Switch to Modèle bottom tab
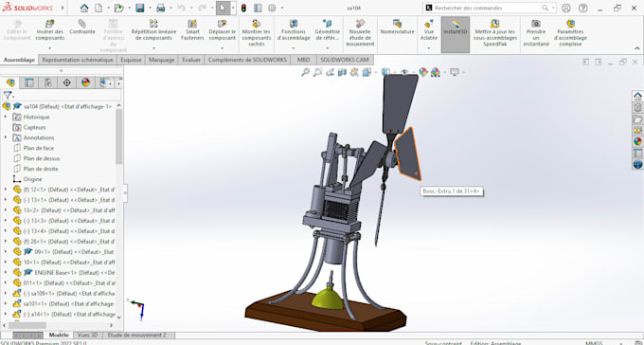 click(x=59, y=336)
